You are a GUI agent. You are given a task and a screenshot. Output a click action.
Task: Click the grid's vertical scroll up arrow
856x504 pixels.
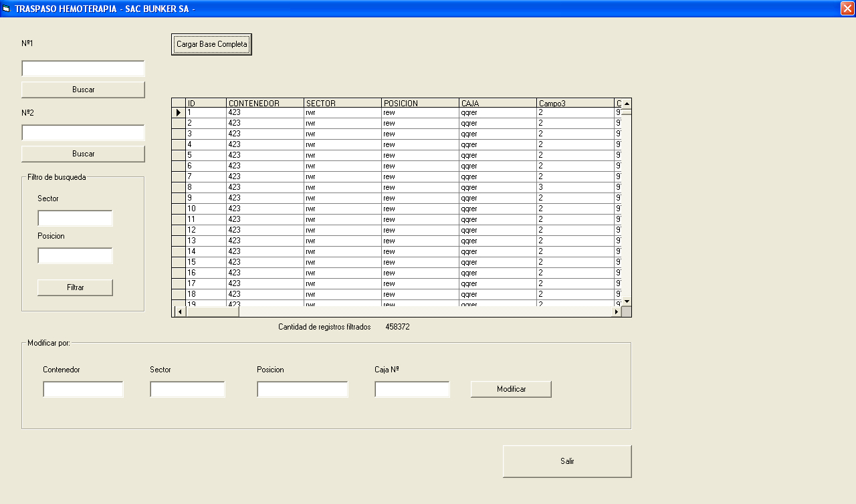[x=627, y=104]
